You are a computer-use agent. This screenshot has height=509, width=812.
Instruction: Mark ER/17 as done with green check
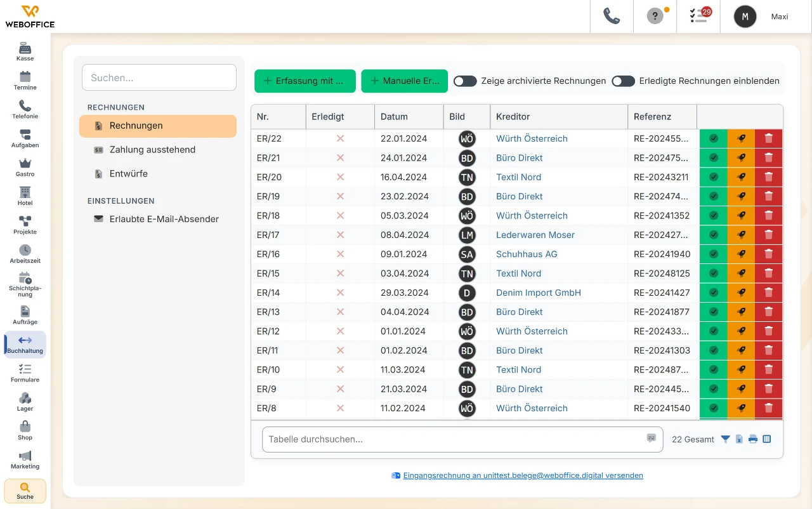(x=714, y=235)
